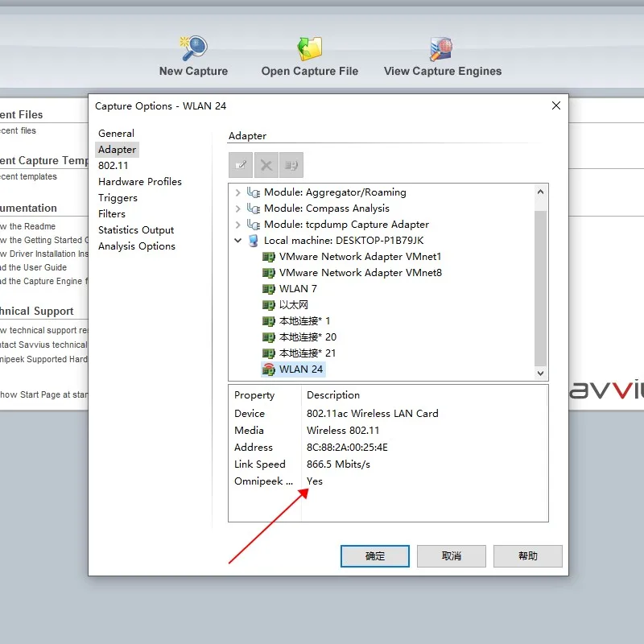This screenshot has width=644, height=644.
Task: Open the Analysis Options page
Action: (x=137, y=246)
